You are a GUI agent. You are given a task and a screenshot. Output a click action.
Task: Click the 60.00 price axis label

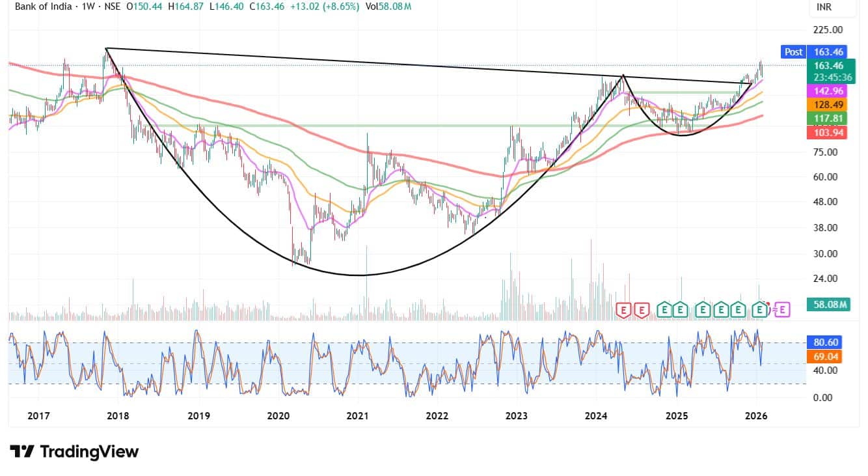826,177
